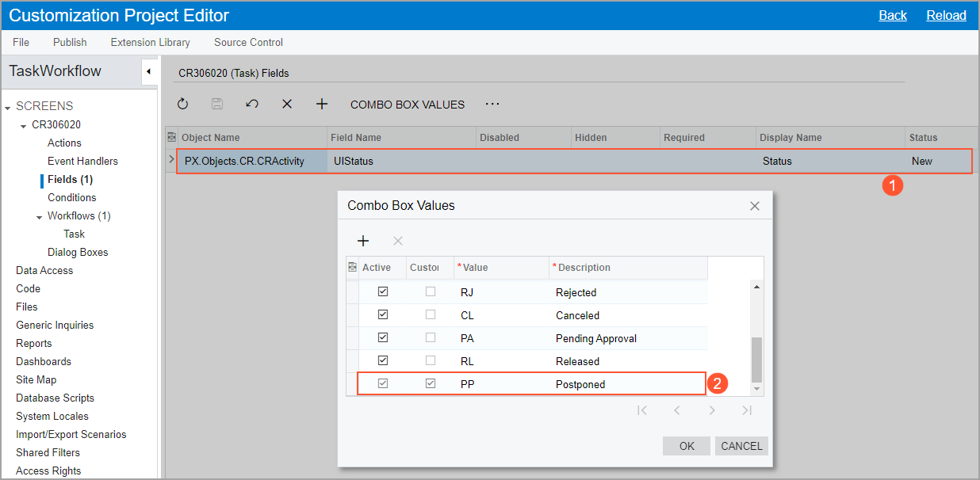Collapse the SCREENS tree node
Viewport: 980px width, 480px height.
click(x=8, y=107)
